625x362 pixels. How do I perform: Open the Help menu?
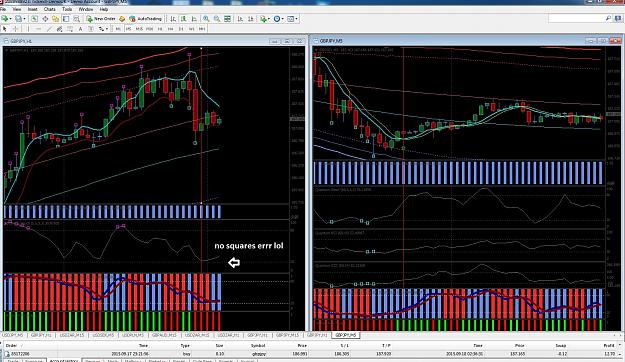click(104, 9)
